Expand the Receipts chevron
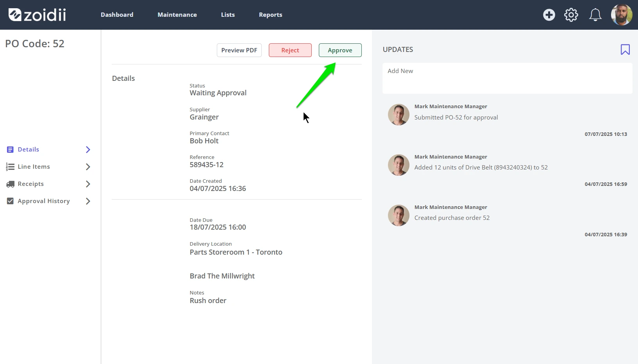 click(88, 184)
